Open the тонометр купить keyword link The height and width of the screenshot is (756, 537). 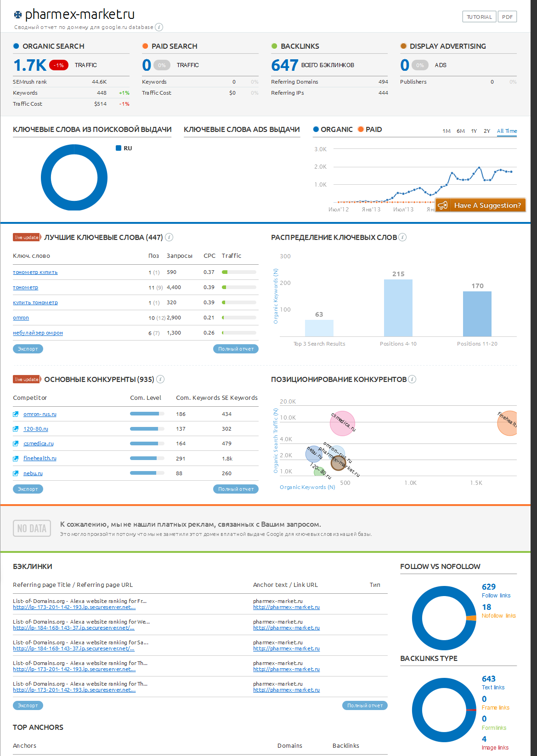coord(35,272)
